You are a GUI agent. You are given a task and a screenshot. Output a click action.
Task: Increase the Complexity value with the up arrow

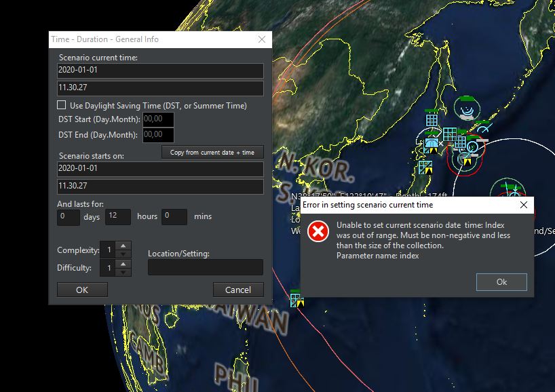coord(123,246)
